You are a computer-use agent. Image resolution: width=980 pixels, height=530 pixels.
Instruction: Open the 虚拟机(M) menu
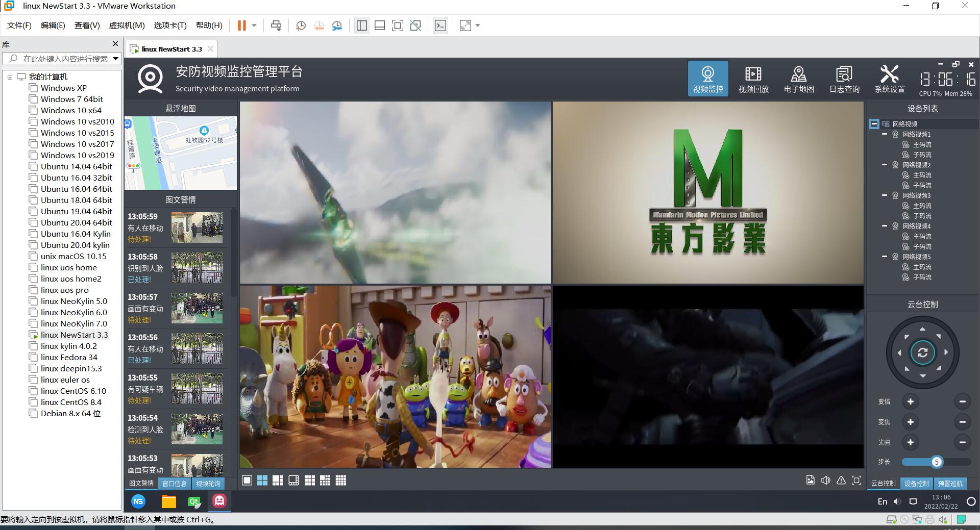pyautogui.click(x=127, y=26)
